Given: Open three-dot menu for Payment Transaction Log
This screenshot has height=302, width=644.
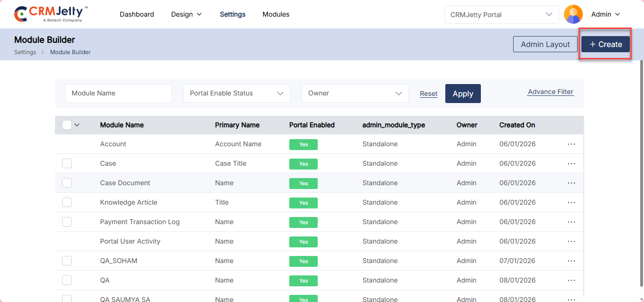Looking at the screenshot, I should click(571, 222).
